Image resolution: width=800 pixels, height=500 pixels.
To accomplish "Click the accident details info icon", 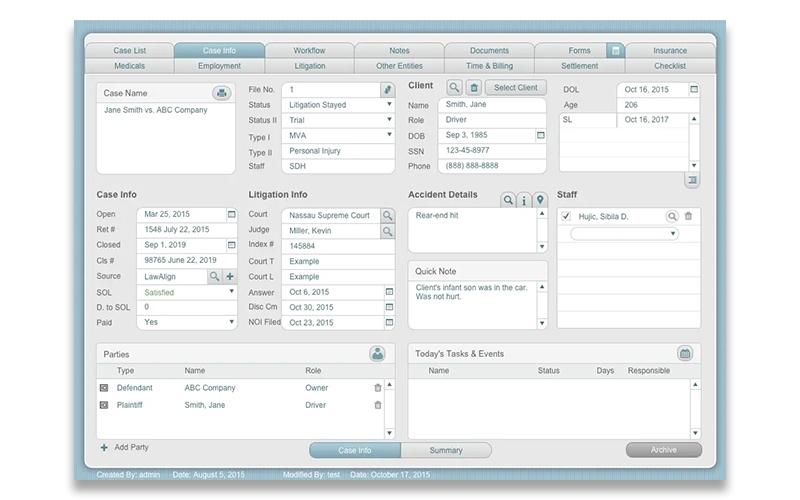I will pyautogui.click(x=524, y=201).
